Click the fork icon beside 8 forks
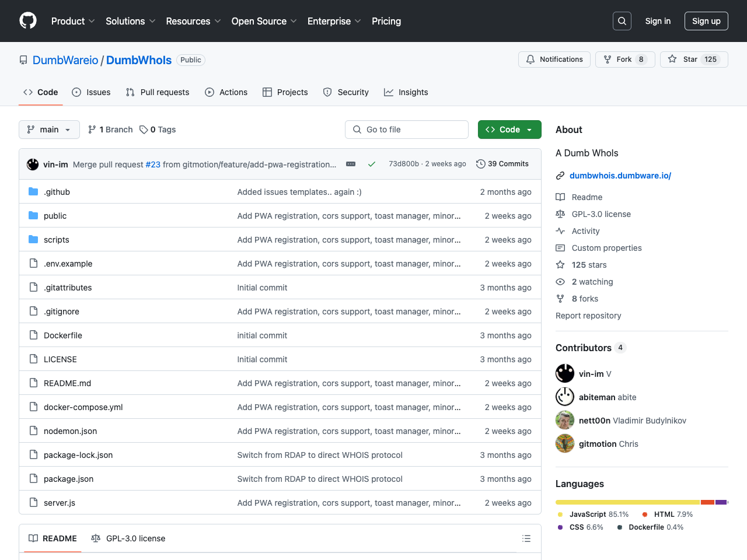The image size is (747, 560). point(560,299)
